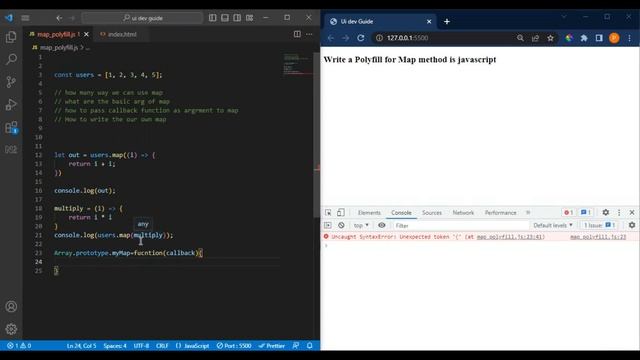
Task: Toggle secondary side bar layout icon
Action: click(237, 18)
